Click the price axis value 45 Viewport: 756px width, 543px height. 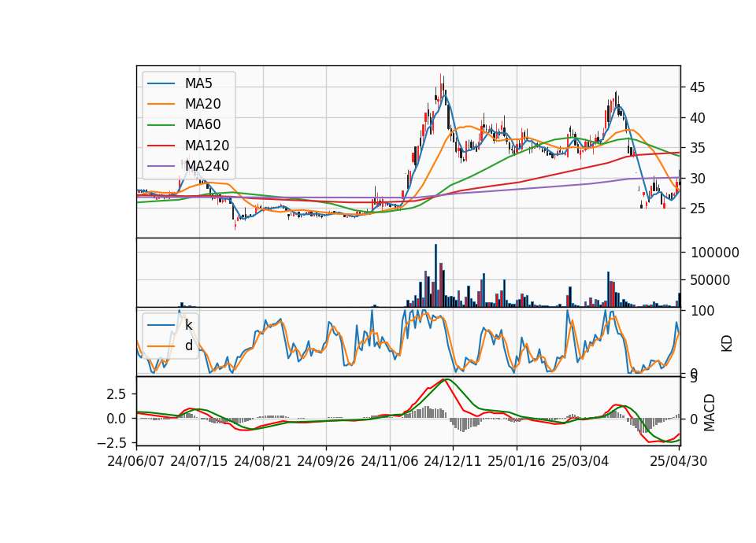point(697,87)
